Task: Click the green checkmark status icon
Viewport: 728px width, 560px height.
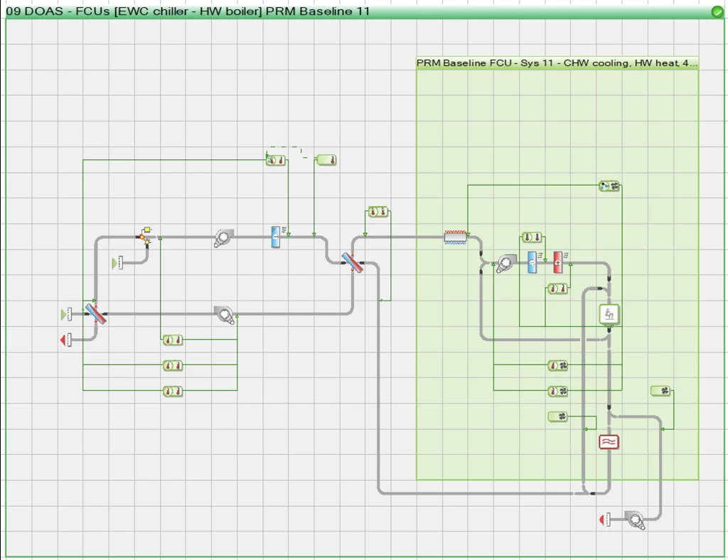Action: click(x=717, y=11)
